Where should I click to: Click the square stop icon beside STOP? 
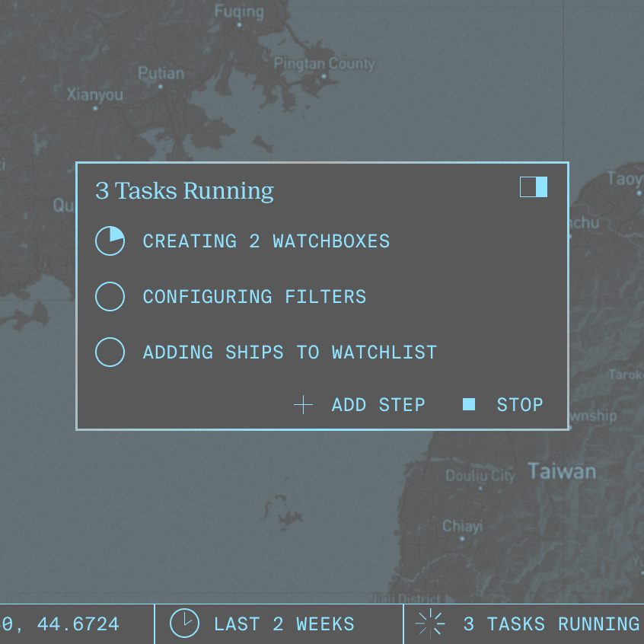468,404
